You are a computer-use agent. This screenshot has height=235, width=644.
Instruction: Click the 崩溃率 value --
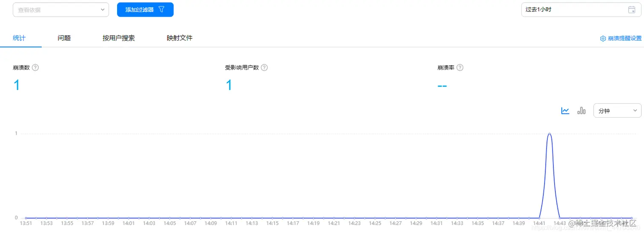[442, 85]
